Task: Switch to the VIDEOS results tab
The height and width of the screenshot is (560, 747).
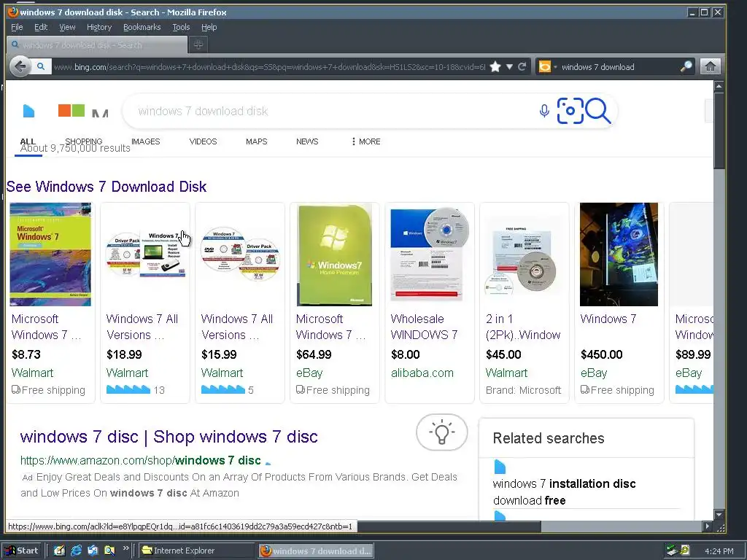Action: coord(203,141)
